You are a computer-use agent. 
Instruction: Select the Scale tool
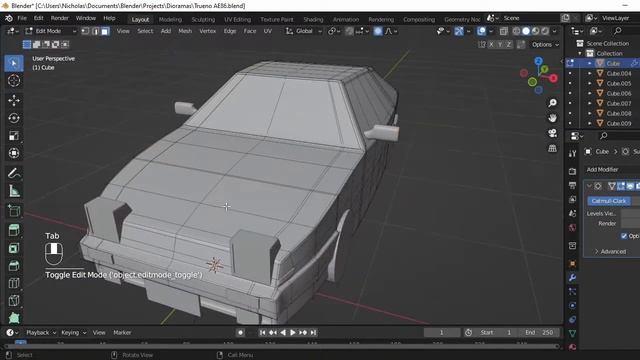coord(14,136)
